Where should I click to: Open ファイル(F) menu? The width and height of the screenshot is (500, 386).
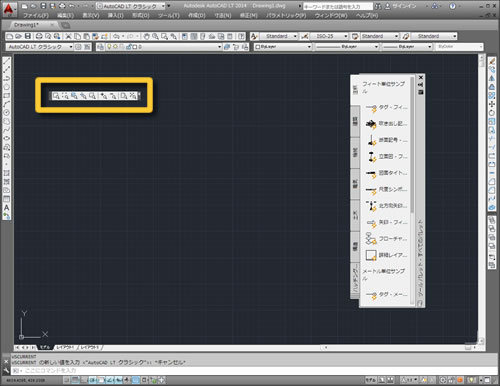click(x=36, y=15)
